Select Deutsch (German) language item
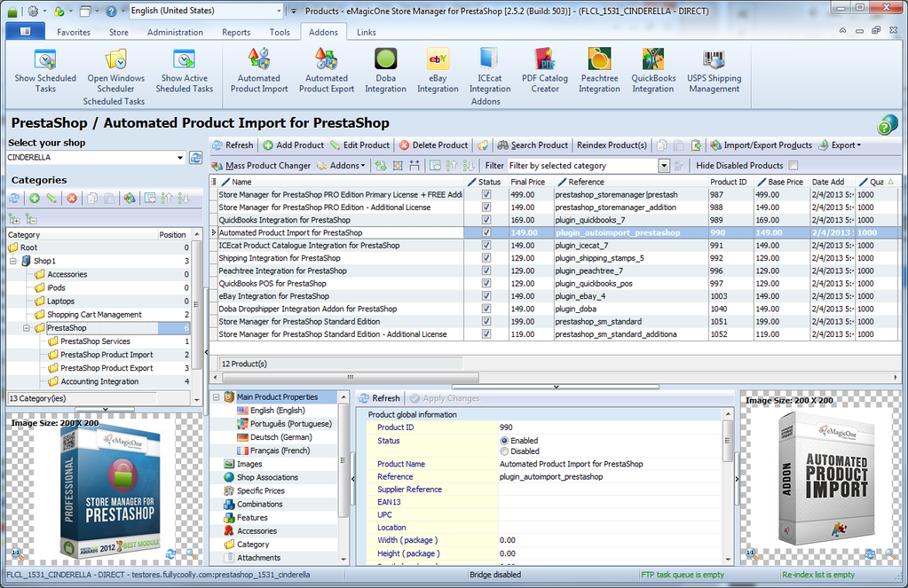908x588 pixels. coord(280,437)
